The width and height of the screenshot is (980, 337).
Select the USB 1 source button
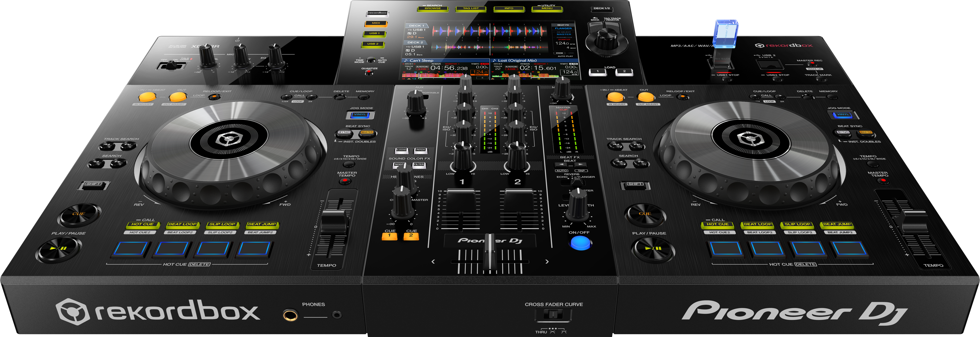tap(374, 34)
